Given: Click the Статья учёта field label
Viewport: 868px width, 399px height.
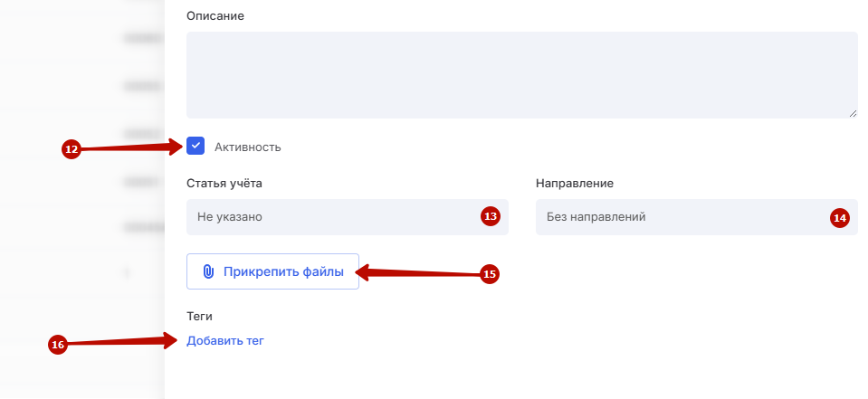Looking at the screenshot, I should [224, 183].
